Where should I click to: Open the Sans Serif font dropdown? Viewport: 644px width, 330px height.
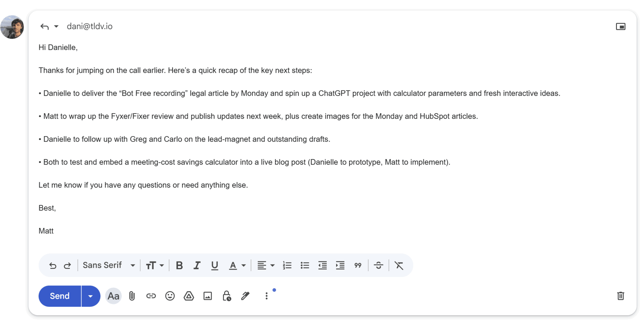tap(108, 265)
